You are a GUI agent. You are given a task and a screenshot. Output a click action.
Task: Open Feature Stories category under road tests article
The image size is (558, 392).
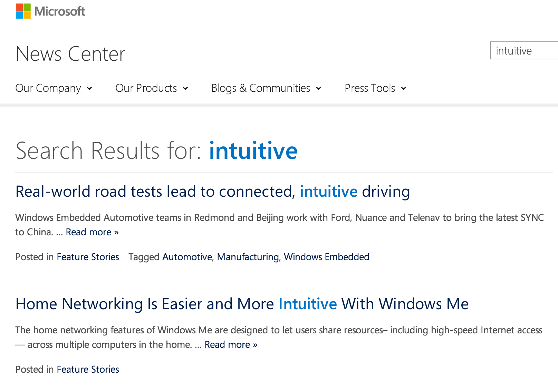tap(88, 257)
